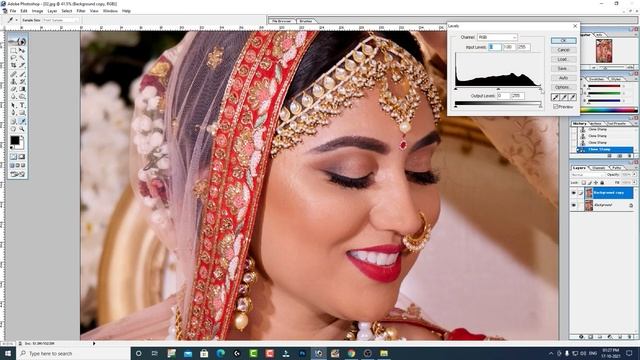Hide the Background copy layer
640x360 pixels.
pyautogui.click(x=573, y=193)
